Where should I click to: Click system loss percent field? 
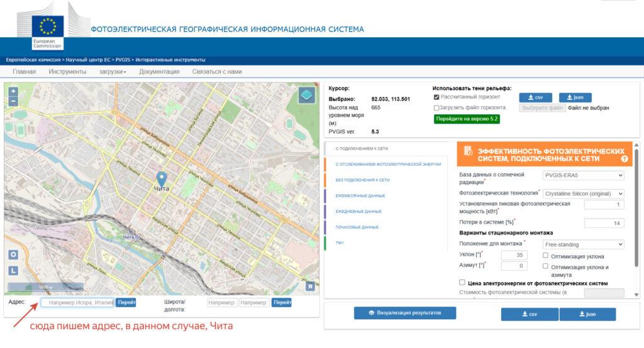click(604, 223)
